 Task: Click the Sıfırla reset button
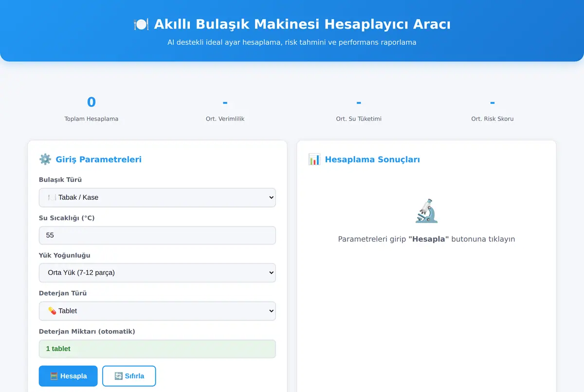(x=129, y=376)
